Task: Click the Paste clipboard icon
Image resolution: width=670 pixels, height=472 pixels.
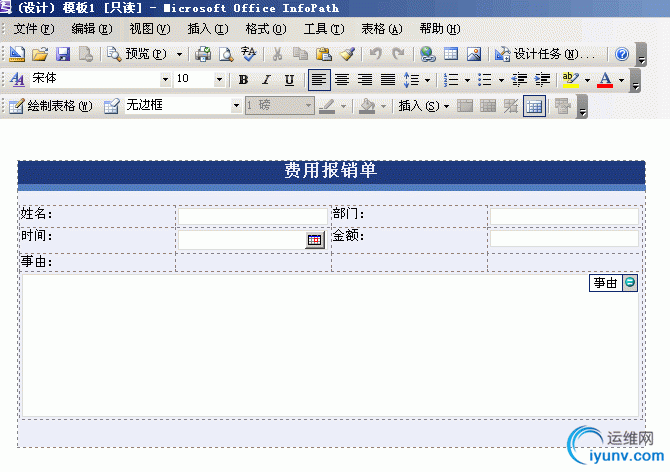Action: pos(324,54)
